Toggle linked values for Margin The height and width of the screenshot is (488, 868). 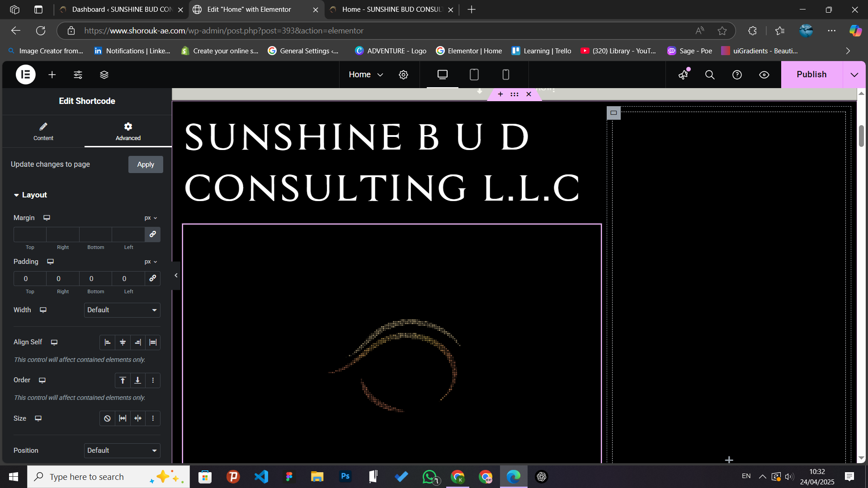click(x=153, y=234)
